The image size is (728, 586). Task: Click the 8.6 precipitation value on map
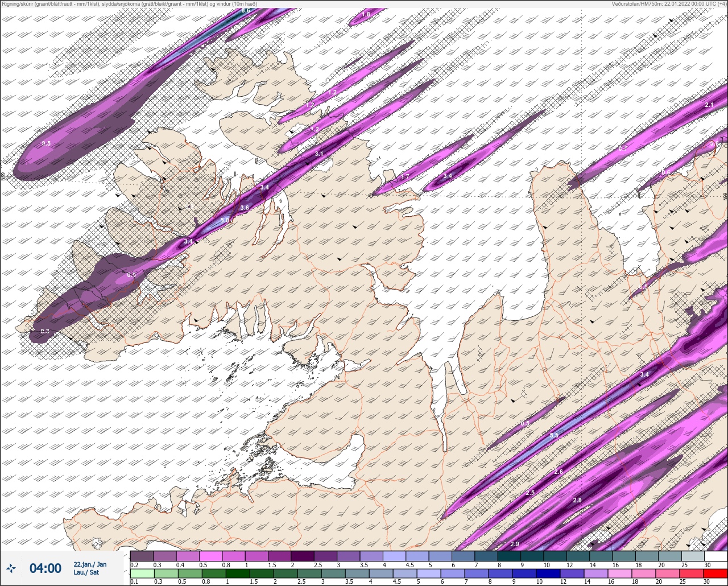246,11
